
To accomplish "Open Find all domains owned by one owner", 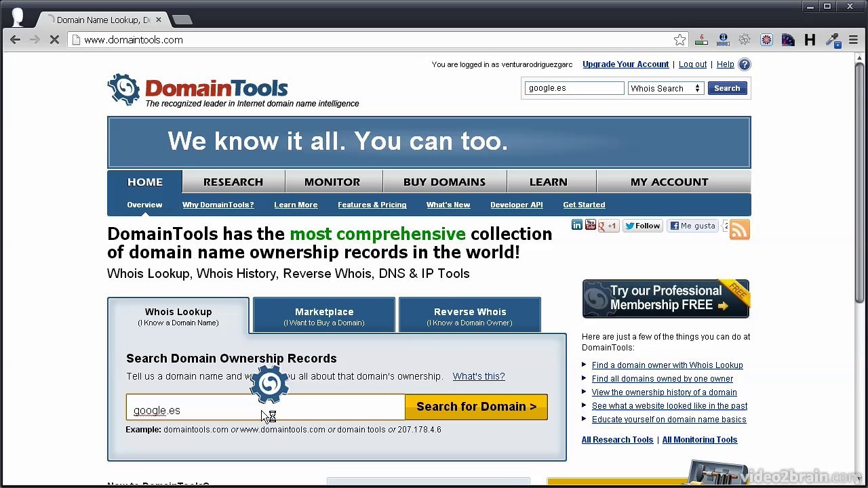I will point(663,379).
